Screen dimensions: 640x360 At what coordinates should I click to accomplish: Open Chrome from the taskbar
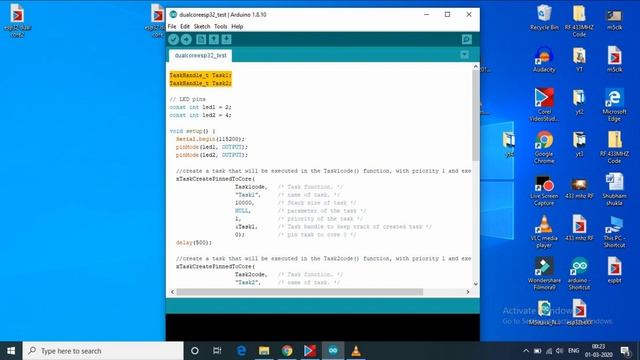(287, 351)
